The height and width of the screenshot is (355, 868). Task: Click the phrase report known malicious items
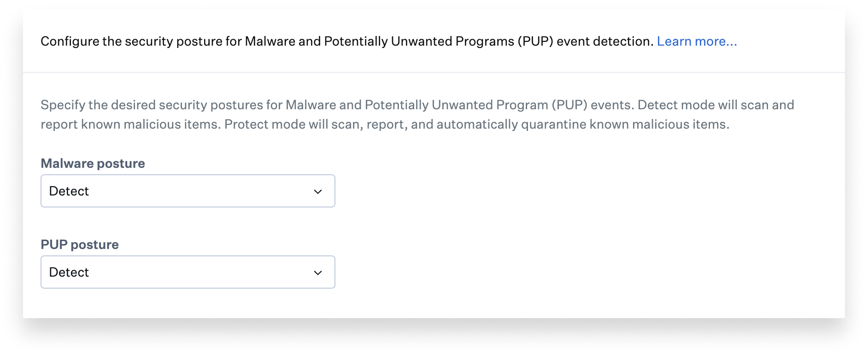tap(130, 124)
